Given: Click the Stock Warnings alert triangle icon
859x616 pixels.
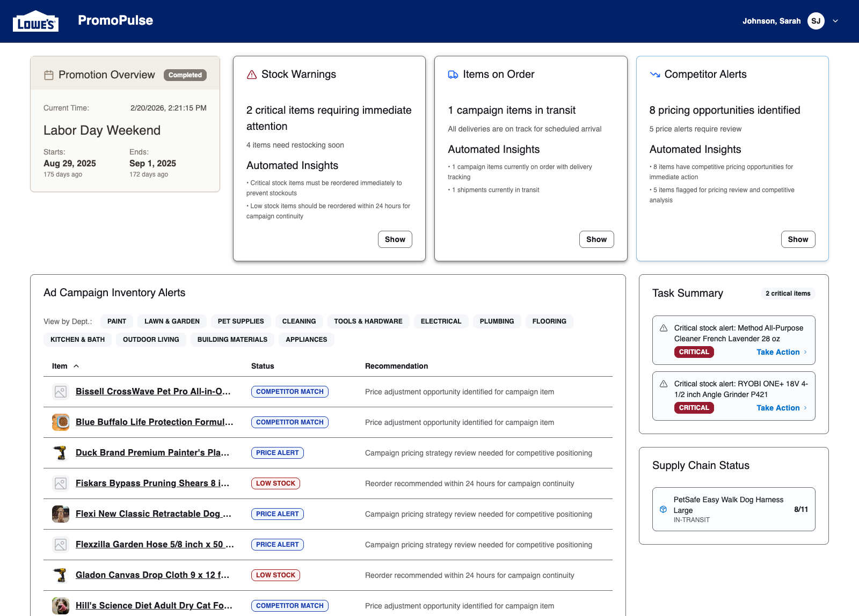Looking at the screenshot, I should click(x=251, y=75).
